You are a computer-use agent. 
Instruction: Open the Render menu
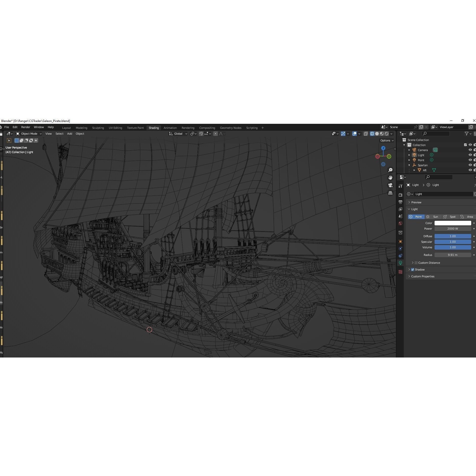point(26,127)
